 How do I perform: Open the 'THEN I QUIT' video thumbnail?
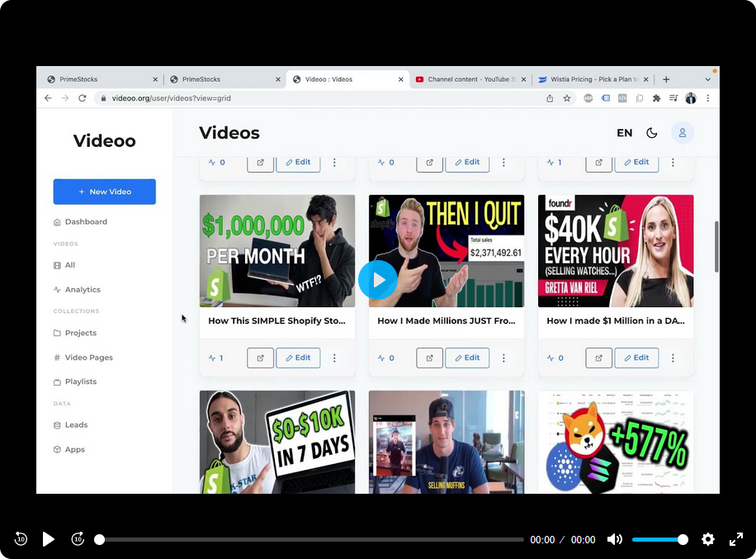[447, 251]
